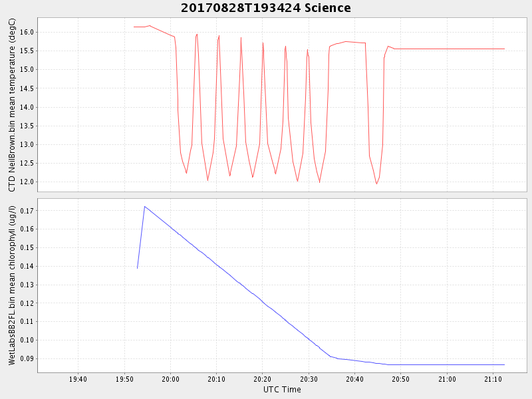Click the 14.0 temperature axis tick
The width and height of the screenshot is (532, 399).
[25, 107]
